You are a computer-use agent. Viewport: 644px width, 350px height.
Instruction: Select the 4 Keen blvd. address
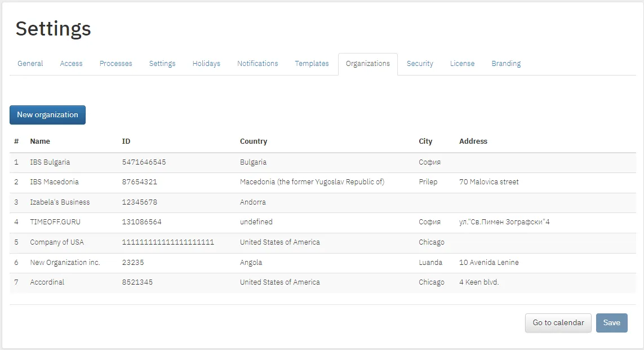tap(479, 282)
